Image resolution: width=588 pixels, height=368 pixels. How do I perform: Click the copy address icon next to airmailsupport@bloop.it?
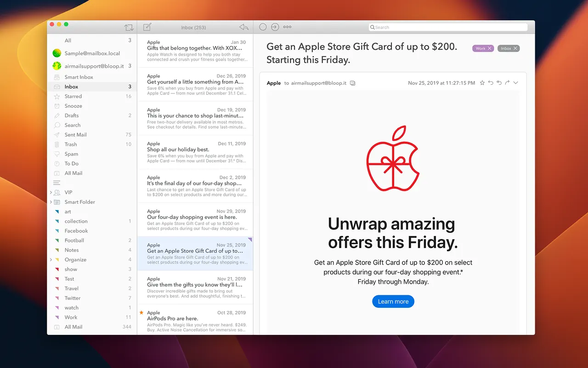point(352,83)
